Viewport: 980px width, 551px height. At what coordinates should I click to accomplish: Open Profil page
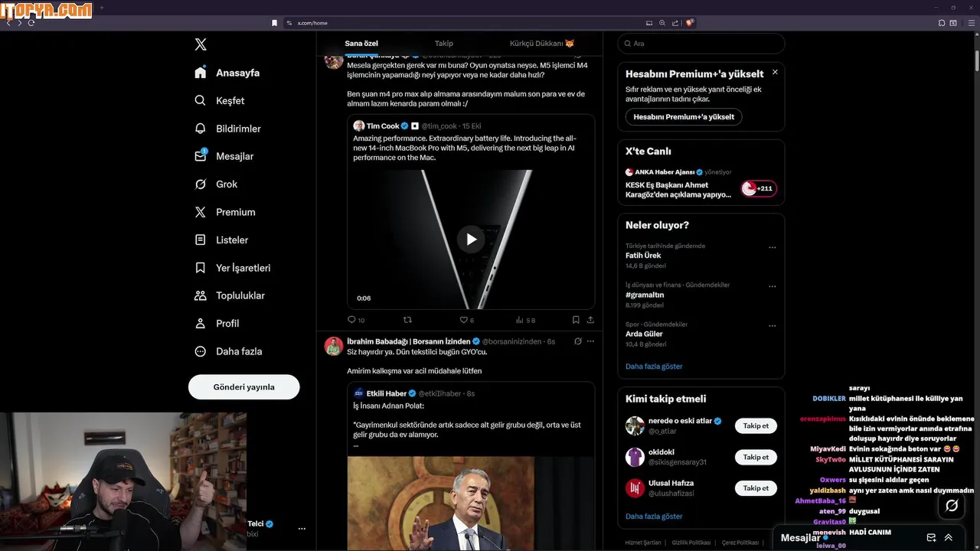point(217,323)
